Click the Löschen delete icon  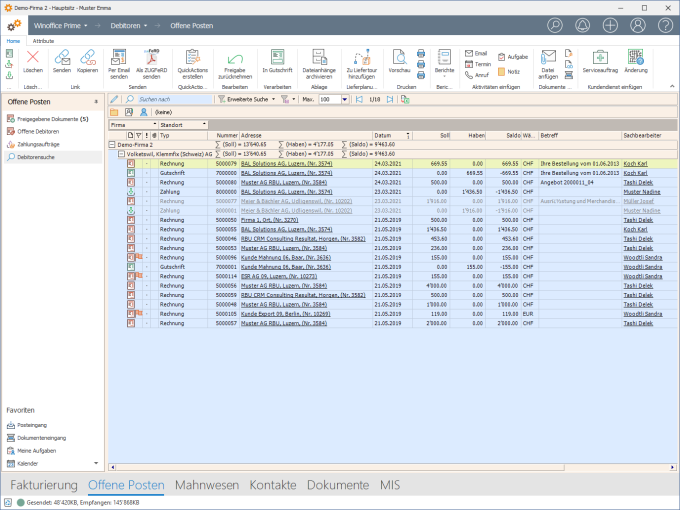(33, 57)
